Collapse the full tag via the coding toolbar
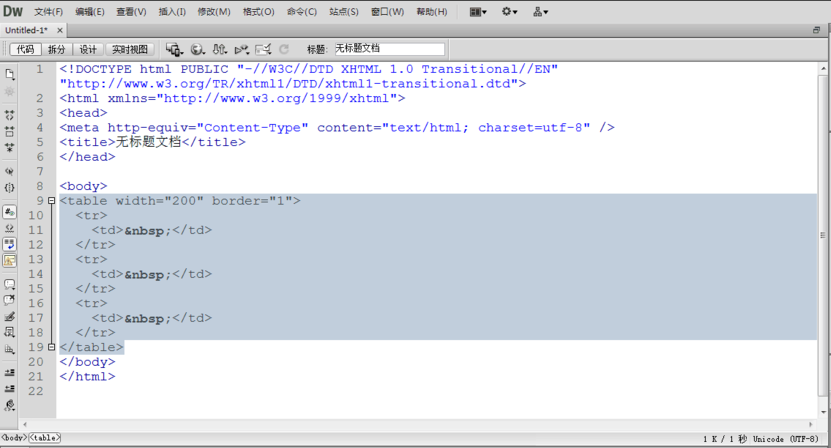Screen dimensions: 831x448 pyautogui.click(x=10, y=115)
